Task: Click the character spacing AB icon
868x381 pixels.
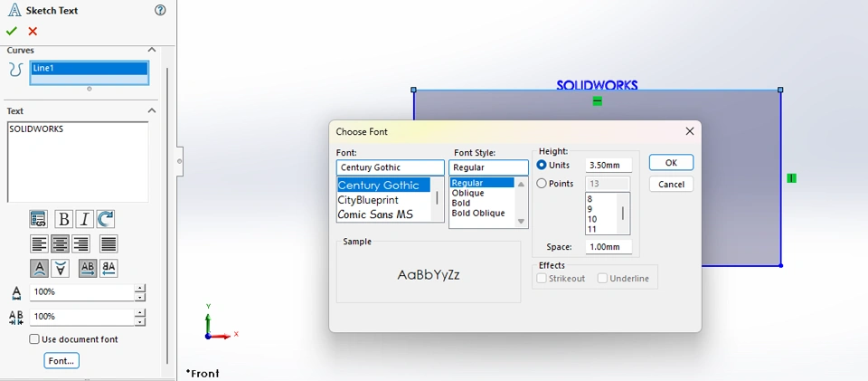Action: point(16,317)
